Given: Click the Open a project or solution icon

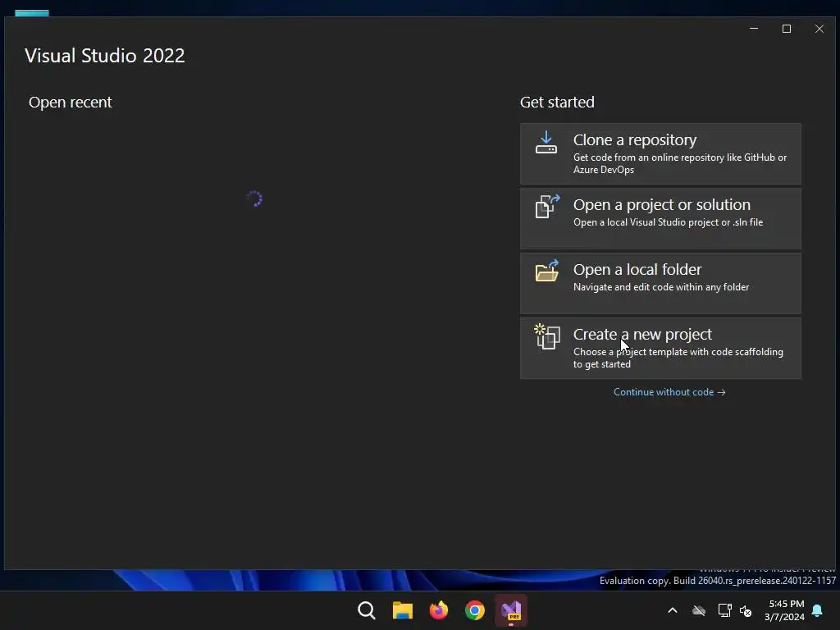Looking at the screenshot, I should pos(547,206).
